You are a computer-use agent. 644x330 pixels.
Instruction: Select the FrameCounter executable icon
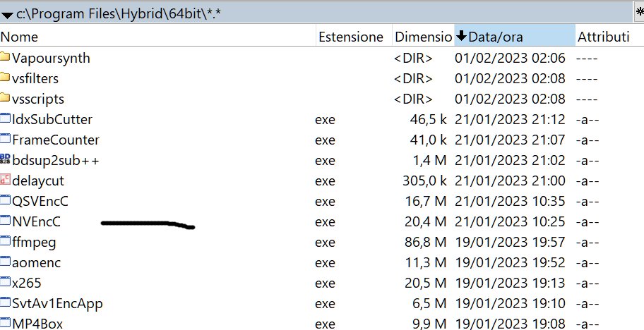(5, 140)
